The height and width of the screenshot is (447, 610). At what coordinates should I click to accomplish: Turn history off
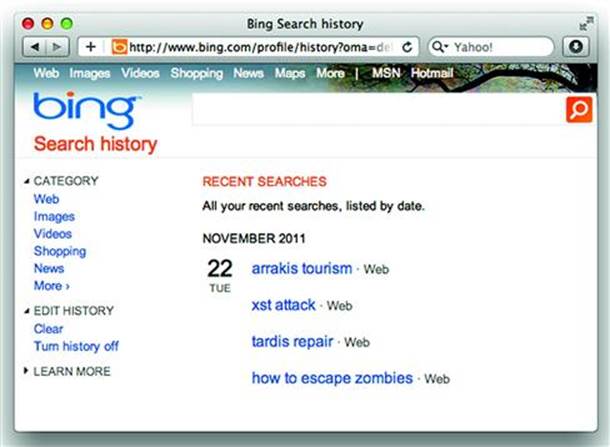(x=76, y=346)
